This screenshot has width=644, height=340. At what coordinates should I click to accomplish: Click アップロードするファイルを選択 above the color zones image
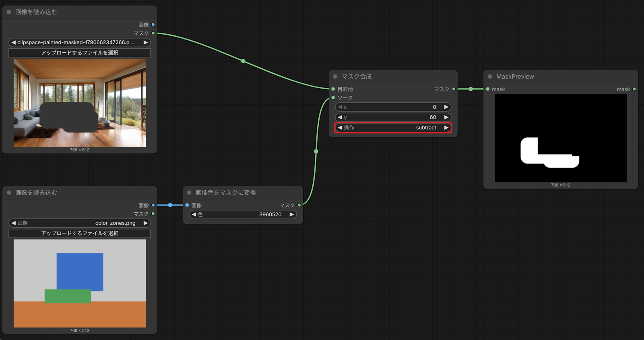pyautogui.click(x=80, y=233)
